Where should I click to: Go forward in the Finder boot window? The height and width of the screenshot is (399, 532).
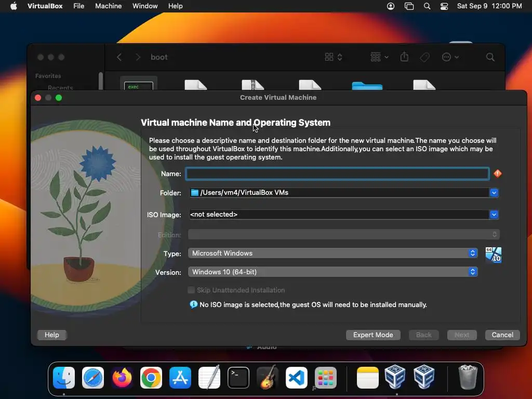138,57
